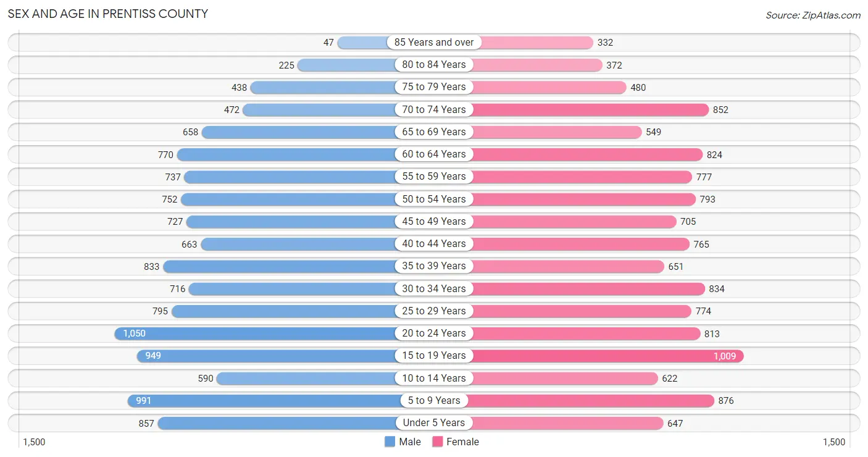The height and width of the screenshot is (457, 868).
Task: Open the ZipAtlas.com source link
Action: click(x=813, y=15)
